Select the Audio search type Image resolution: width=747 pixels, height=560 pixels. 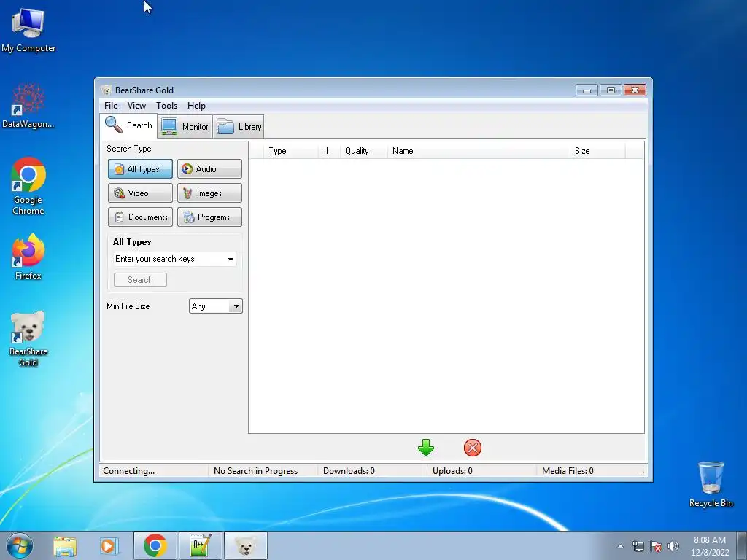pos(209,169)
